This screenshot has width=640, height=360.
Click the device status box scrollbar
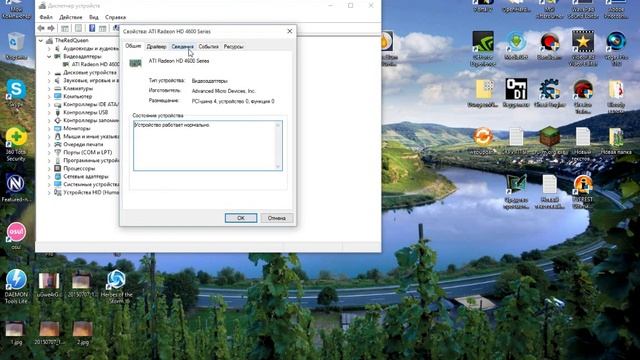278,145
